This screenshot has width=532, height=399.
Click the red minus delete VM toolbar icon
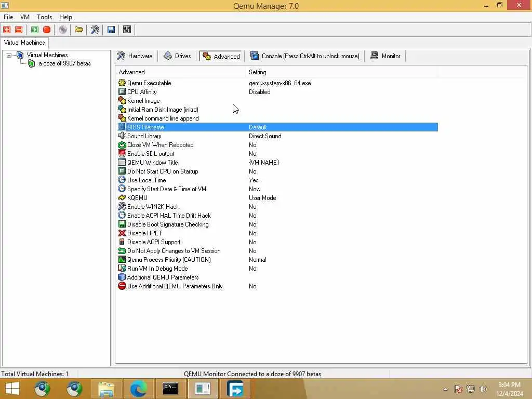[19, 30]
